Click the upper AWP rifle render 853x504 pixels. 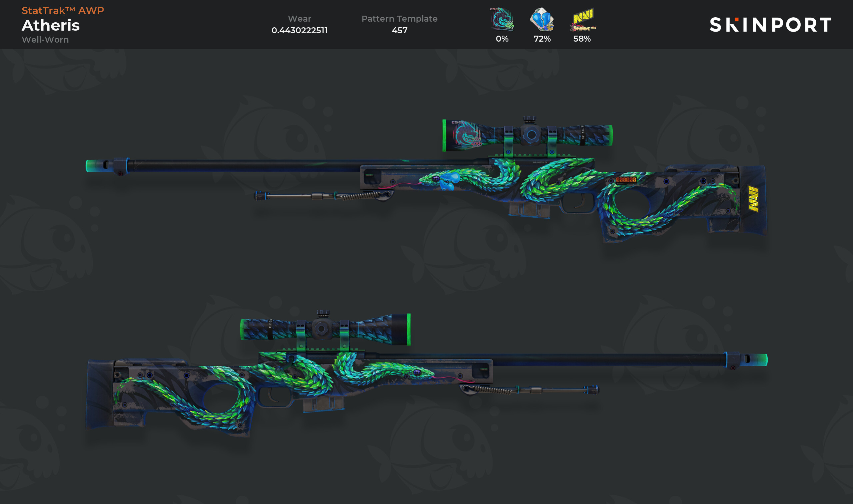[x=426, y=180]
